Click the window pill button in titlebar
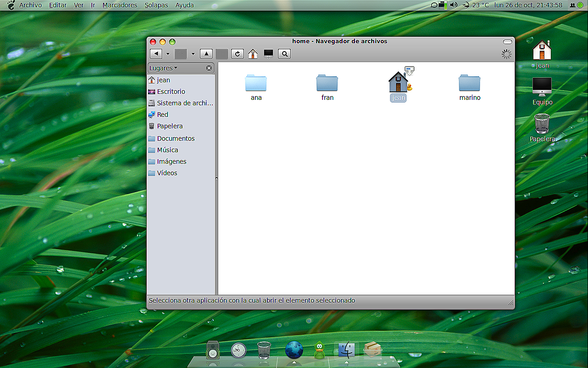Image resolution: width=588 pixels, height=368 pixels. point(507,41)
